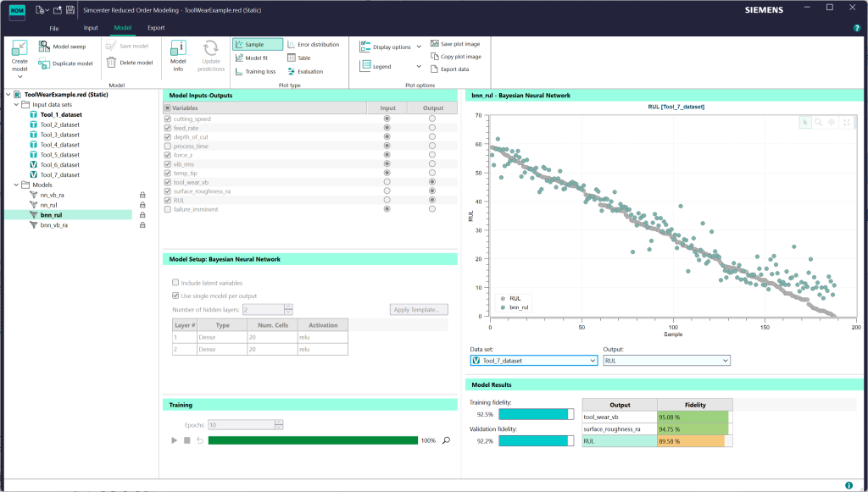Open the new file dropdown in title bar
Viewport: 868px width, 492px height.
click(x=47, y=10)
